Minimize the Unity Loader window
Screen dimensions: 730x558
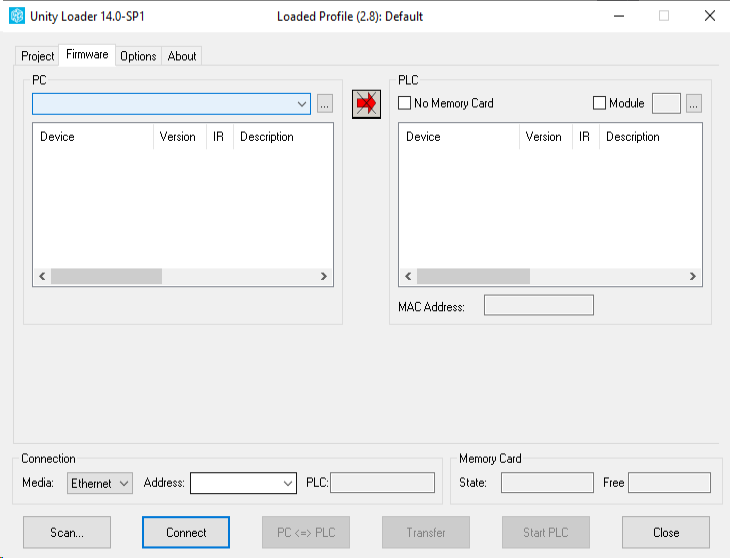tap(619, 16)
